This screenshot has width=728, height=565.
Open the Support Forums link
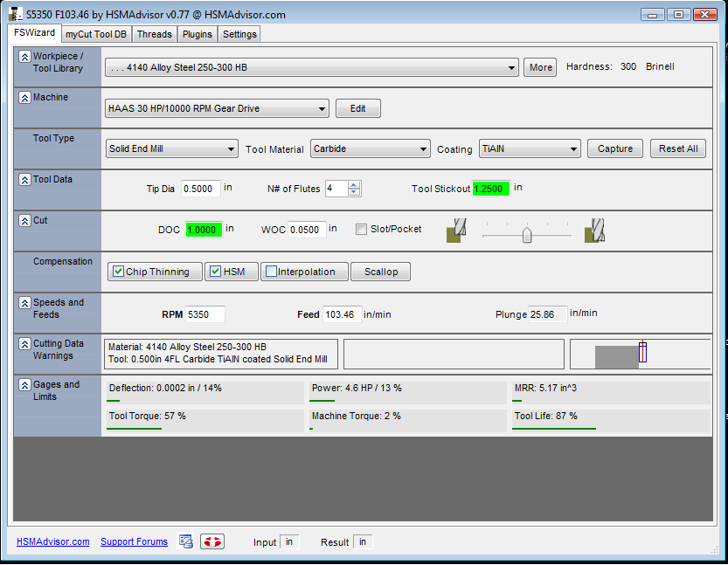(135, 541)
